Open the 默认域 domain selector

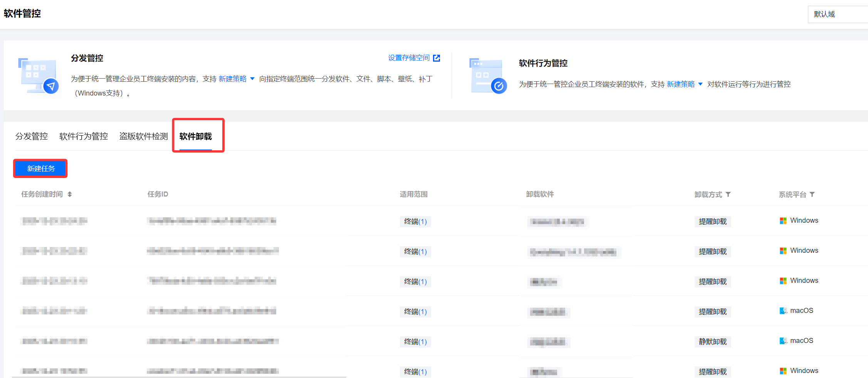(836, 14)
